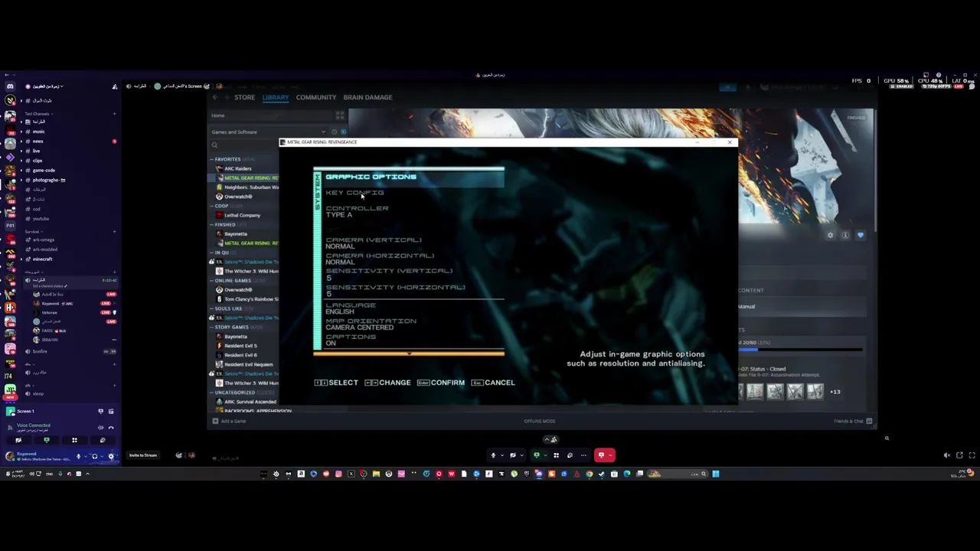Click Add a Game in Steam
980x551 pixels.
[x=230, y=421]
